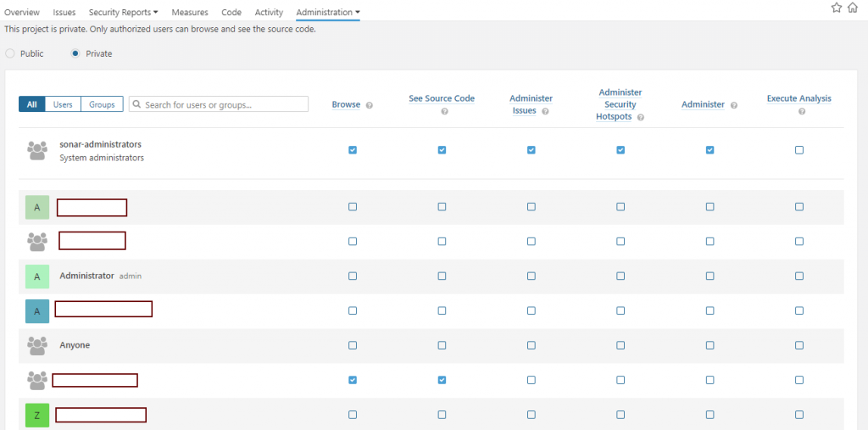868x430 pixels.
Task: Click the Anyone group name
Action: 75,345
